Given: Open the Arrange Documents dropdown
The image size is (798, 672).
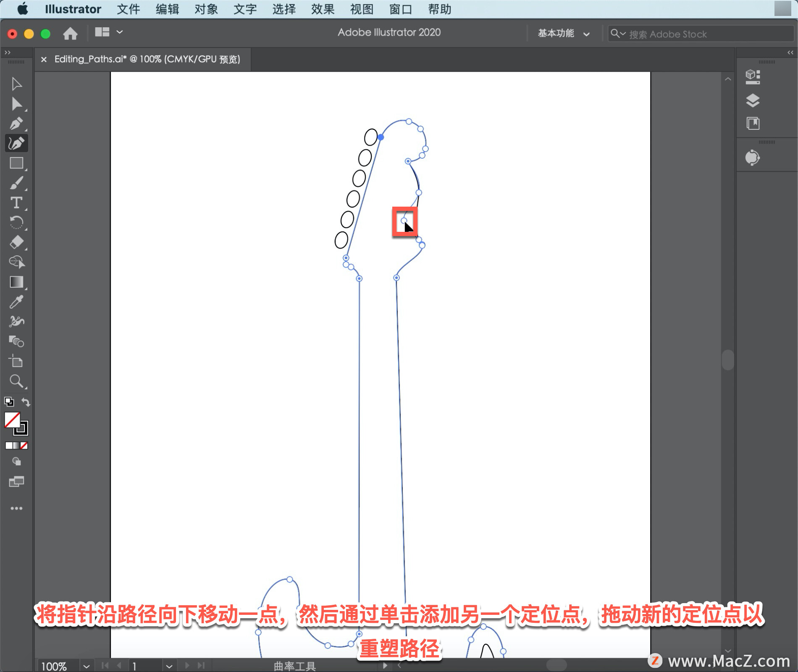Looking at the screenshot, I should (109, 32).
